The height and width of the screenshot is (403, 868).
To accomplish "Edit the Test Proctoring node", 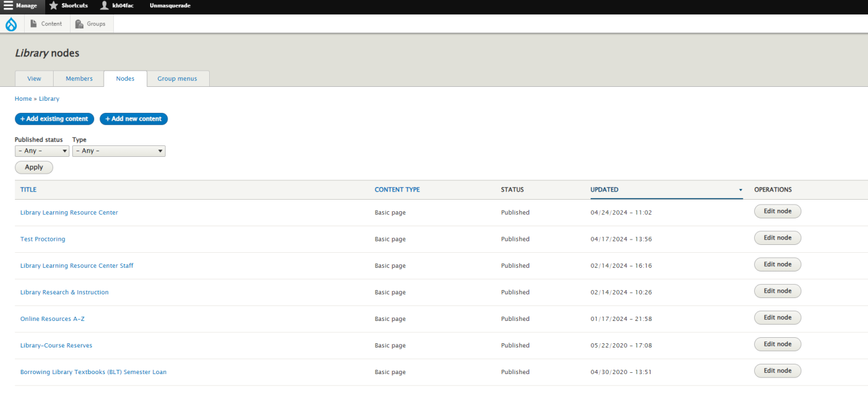I will (778, 237).
